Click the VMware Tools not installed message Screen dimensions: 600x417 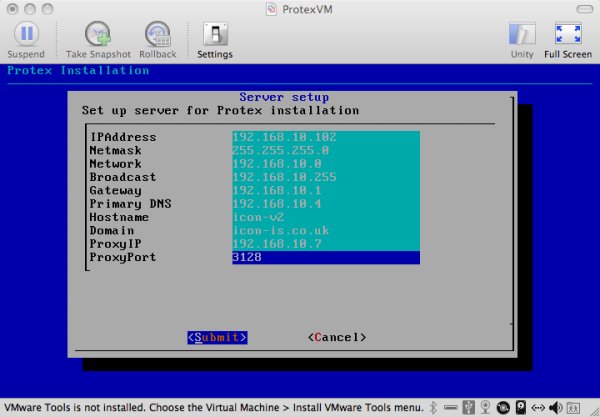[x=214, y=408]
